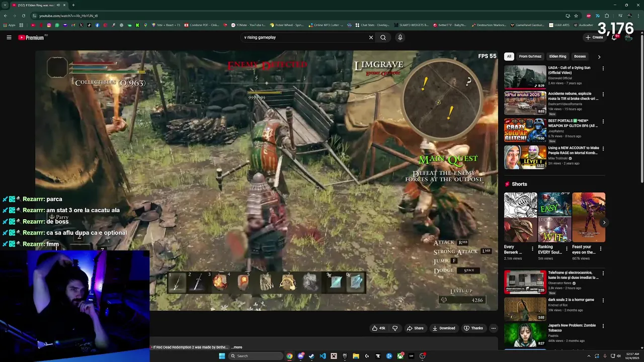Select the 'From Gu1maz' filter chip

(x=530, y=56)
